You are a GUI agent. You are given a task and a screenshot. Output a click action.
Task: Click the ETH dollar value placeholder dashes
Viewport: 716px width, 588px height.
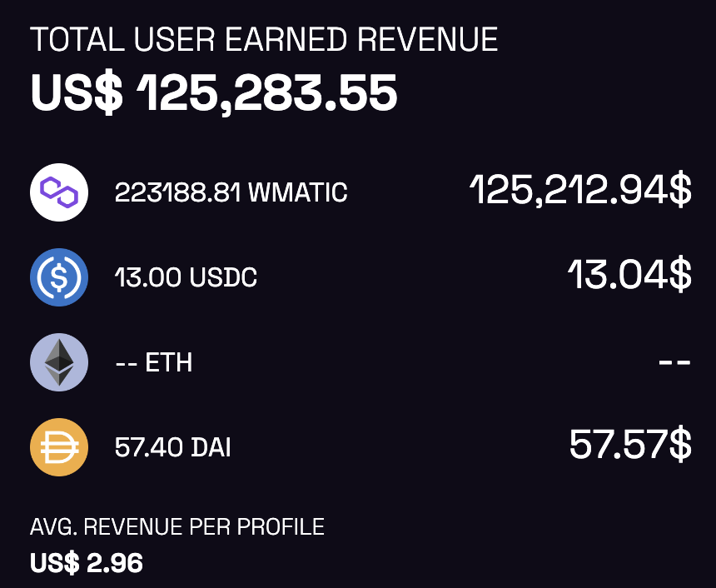[674, 363]
